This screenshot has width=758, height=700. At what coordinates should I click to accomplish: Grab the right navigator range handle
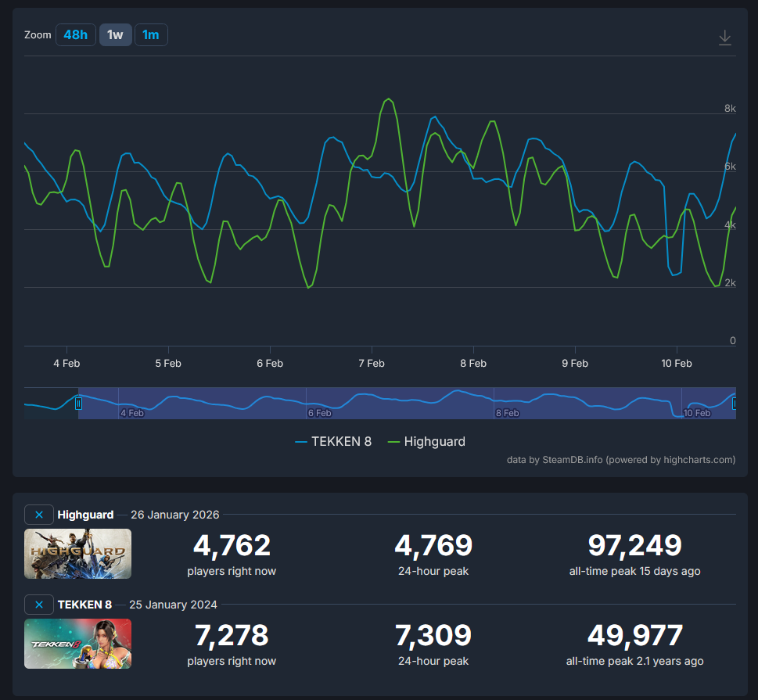735,403
